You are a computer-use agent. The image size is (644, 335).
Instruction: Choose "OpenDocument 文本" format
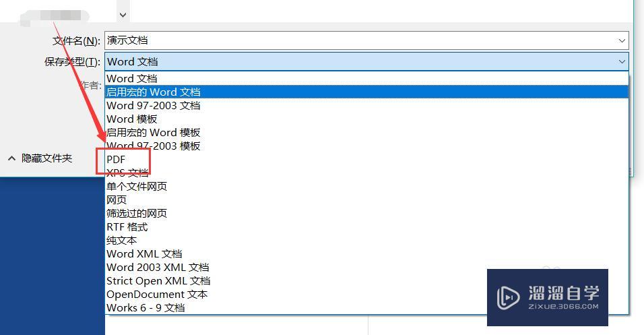[366, 295]
